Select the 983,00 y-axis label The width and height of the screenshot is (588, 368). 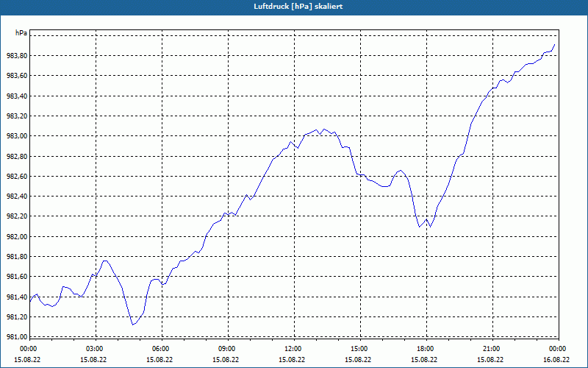[17, 136]
